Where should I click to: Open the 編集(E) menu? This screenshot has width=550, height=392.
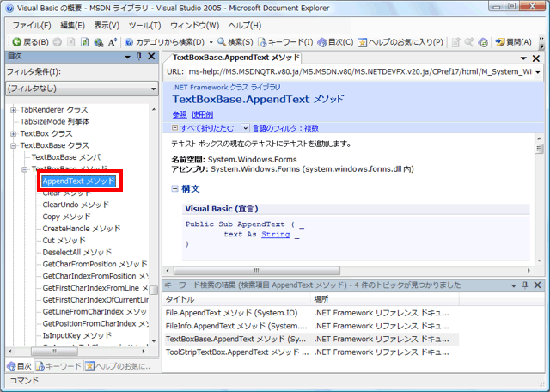pos(72,25)
